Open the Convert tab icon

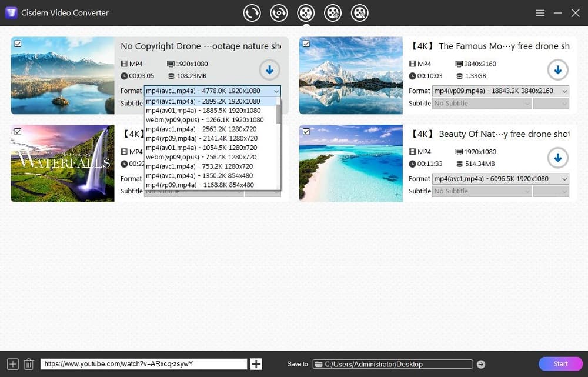click(252, 13)
